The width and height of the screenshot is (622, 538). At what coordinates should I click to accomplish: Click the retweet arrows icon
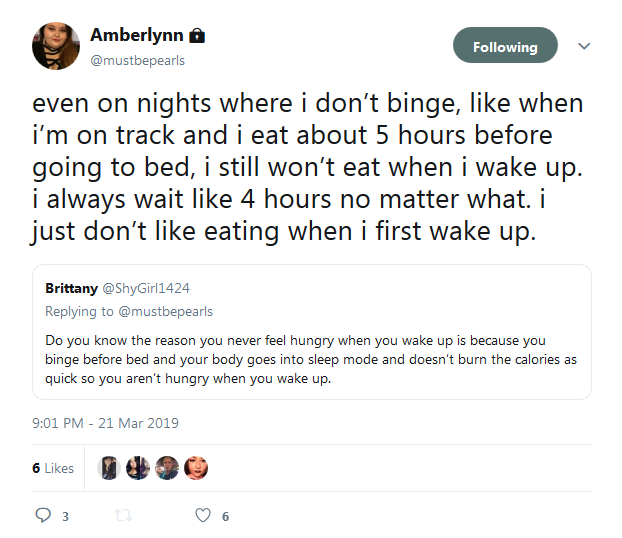[x=123, y=515]
